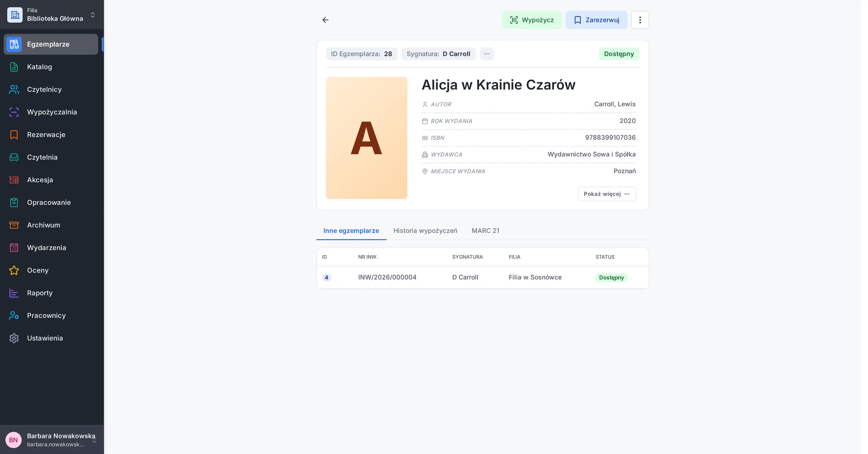Open the Opracowanie clipboard icon
Image resolution: width=868 pixels, height=454 pixels.
pyautogui.click(x=14, y=203)
